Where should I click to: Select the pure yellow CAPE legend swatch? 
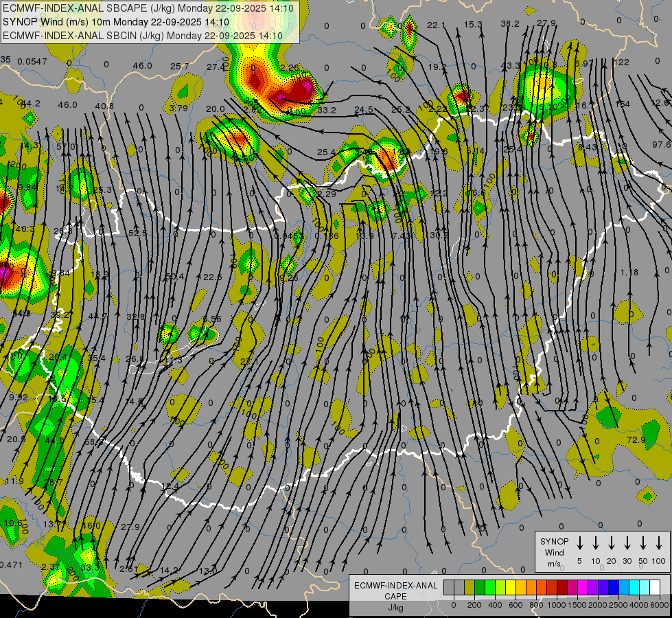[x=511, y=587]
